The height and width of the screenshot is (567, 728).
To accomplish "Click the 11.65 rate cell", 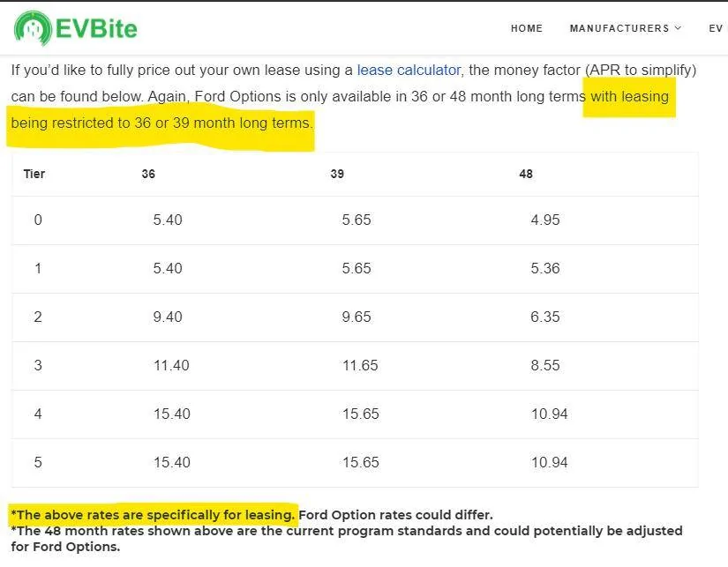I will (360, 365).
